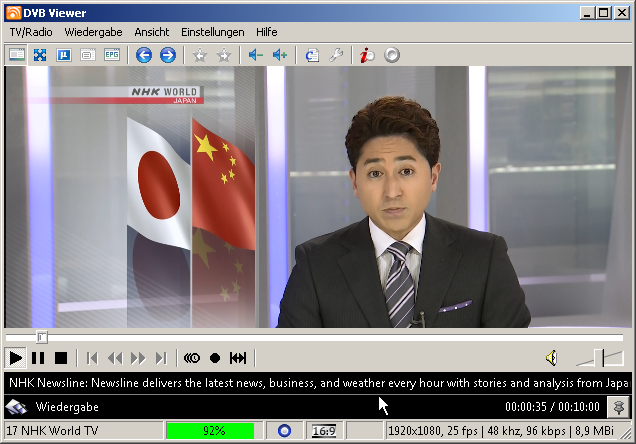Open the wrench settings icon
636x444 pixels.
pyautogui.click(x=336, y=55)
